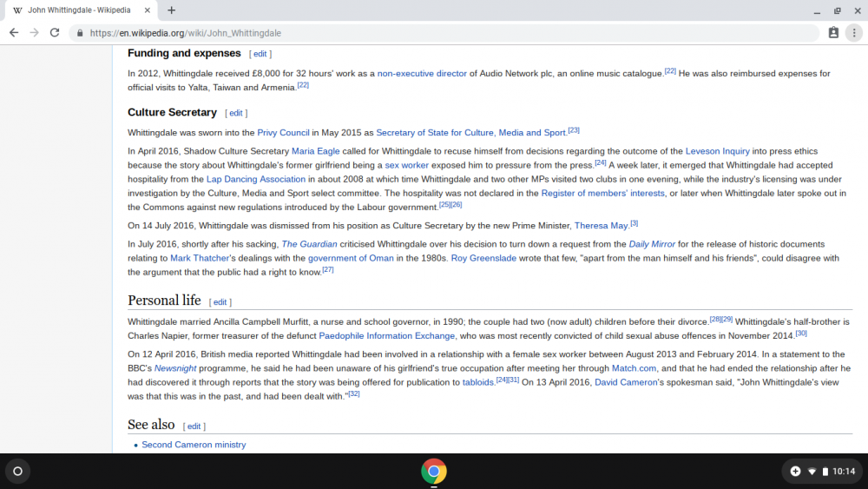The width and height of the screenshot is (868, 489).
Task: Open status tray showing 10:14
Action: [x=821, y=472]
